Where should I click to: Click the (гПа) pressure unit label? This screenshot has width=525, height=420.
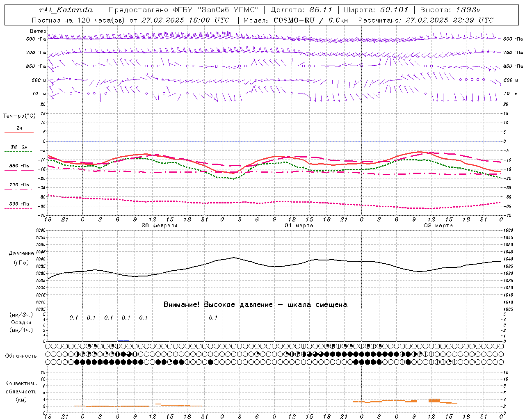click(21, 263)
